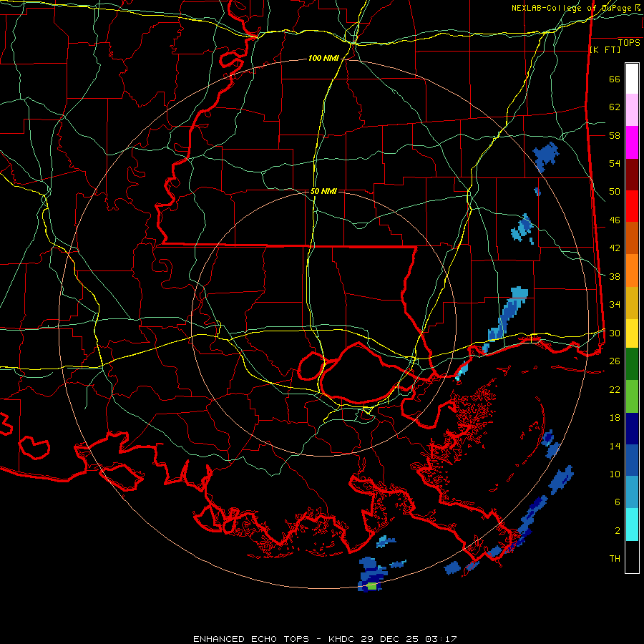Select the navy blue legend band
The height and width of the screenshot is (644, 644).
point(632,429)
